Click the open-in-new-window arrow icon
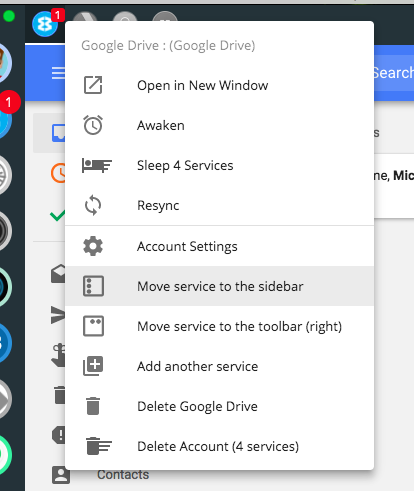The image size is (414, 491). click(x=93, y=85)
